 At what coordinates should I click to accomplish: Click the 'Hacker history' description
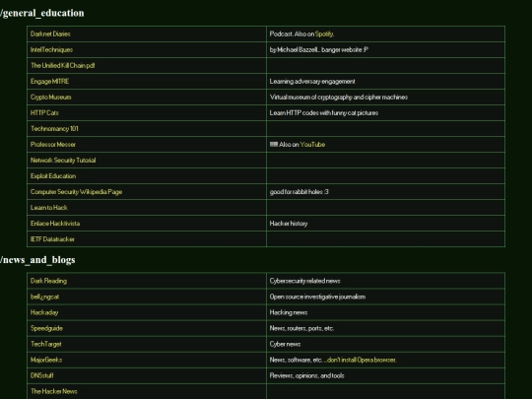click(x=289, y=224)
